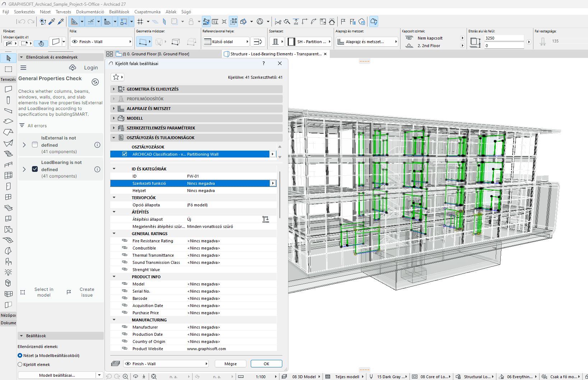The image size is (588, 380).
Task: Uncheck the LoadBearing is not defined checkbox
Action: (x=35, y=169)
